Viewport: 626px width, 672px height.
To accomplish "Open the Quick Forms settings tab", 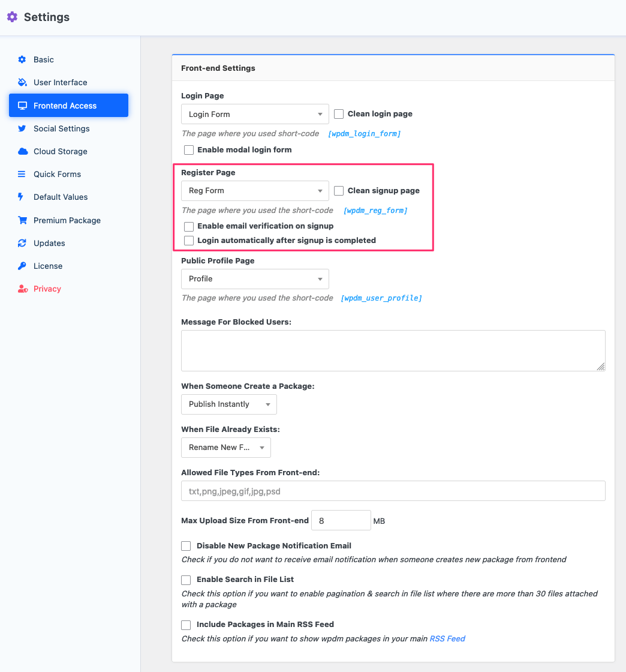I will click(x=57, y=174).
